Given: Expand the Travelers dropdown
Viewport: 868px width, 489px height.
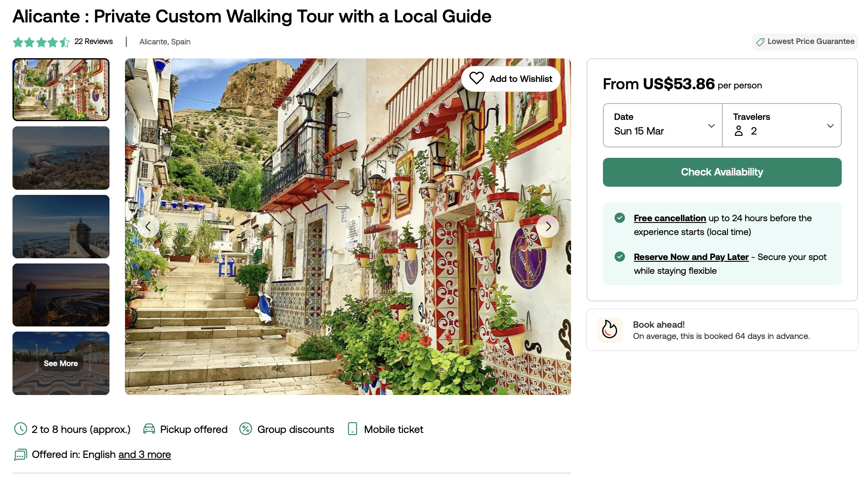Looking at the screenshot, I should [782, 125].
